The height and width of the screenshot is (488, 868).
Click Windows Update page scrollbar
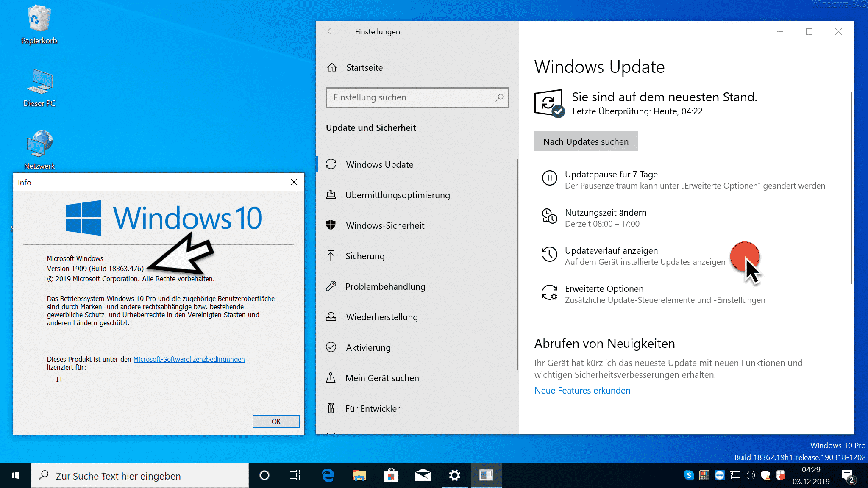click(x=851, y=188)
